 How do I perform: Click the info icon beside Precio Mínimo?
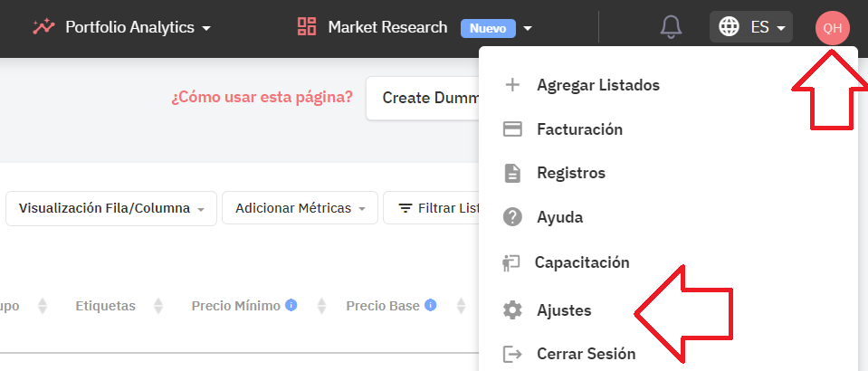tap(291, 305)
